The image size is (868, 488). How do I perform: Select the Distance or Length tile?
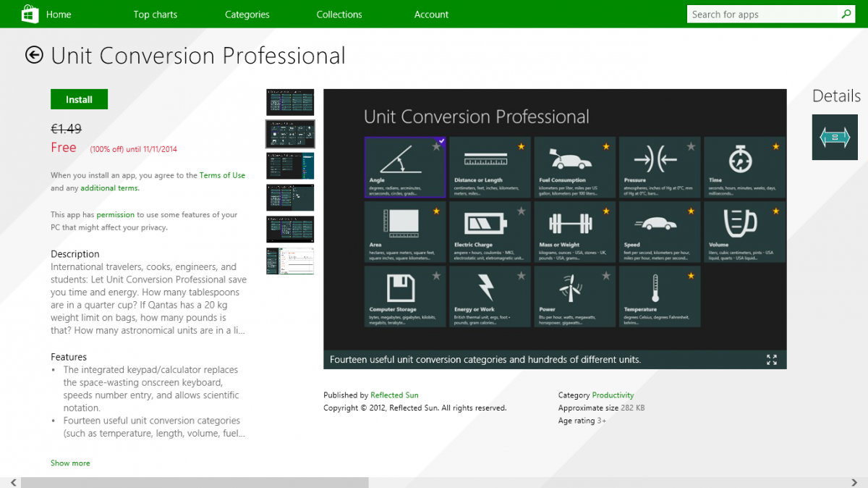point(490,167)
